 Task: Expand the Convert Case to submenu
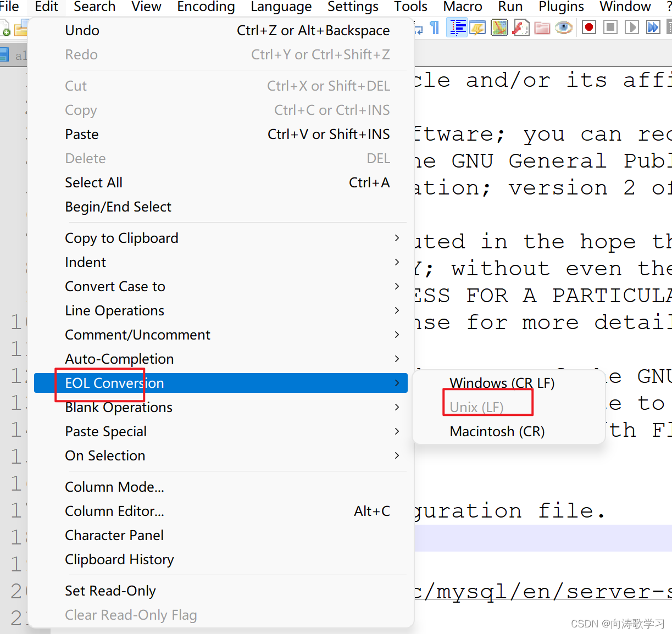click(221, 286)
